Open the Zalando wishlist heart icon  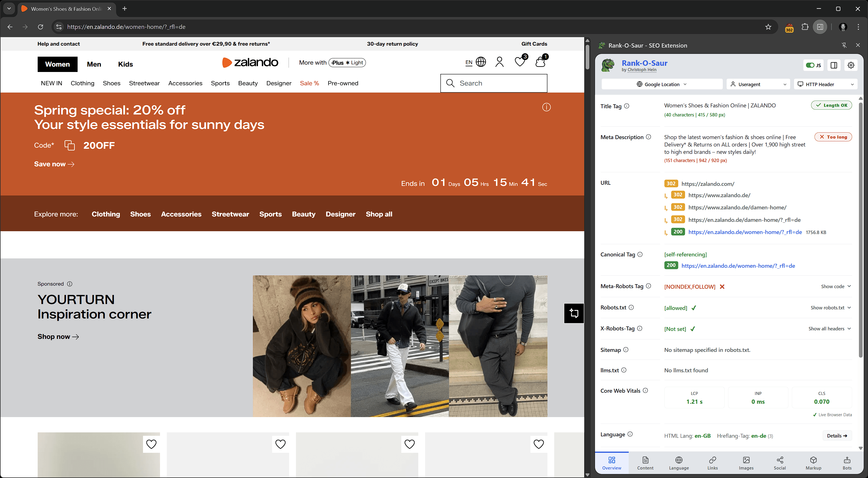point(520,62)
